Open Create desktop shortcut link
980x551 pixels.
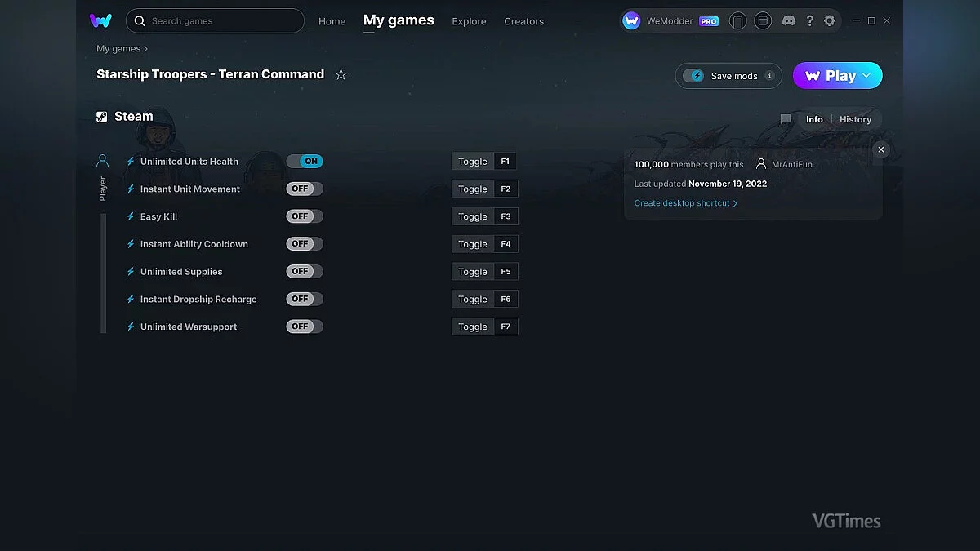pyautogui.click(x=686, y=203)
